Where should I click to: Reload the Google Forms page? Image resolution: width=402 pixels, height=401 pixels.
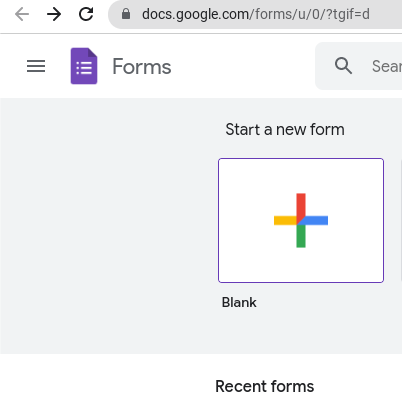pyautogui.click(x=86, y=14)
